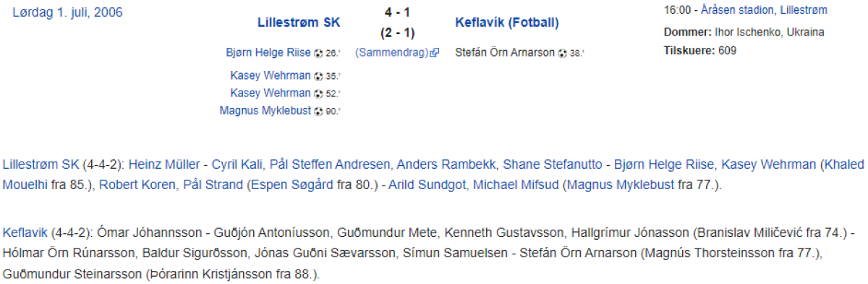
Task: Open goalscorer Bjørn Helge Riise link
Action: coord(269,53)
